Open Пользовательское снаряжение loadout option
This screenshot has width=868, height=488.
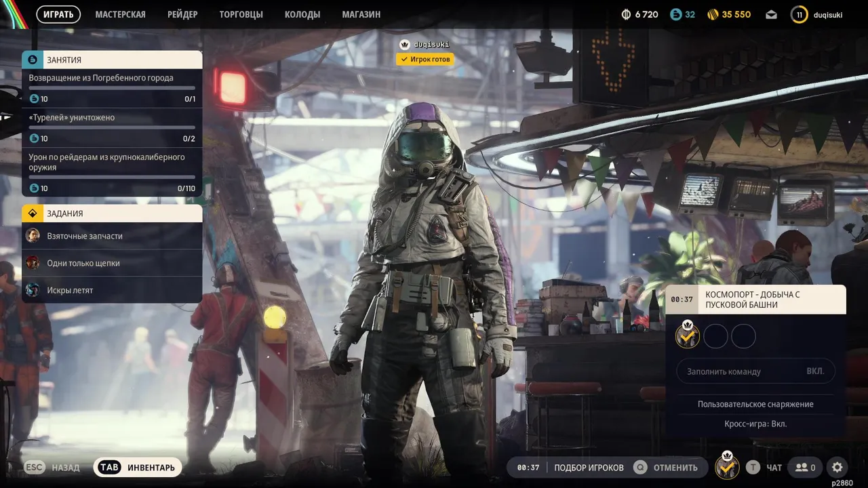coord(755,404)
